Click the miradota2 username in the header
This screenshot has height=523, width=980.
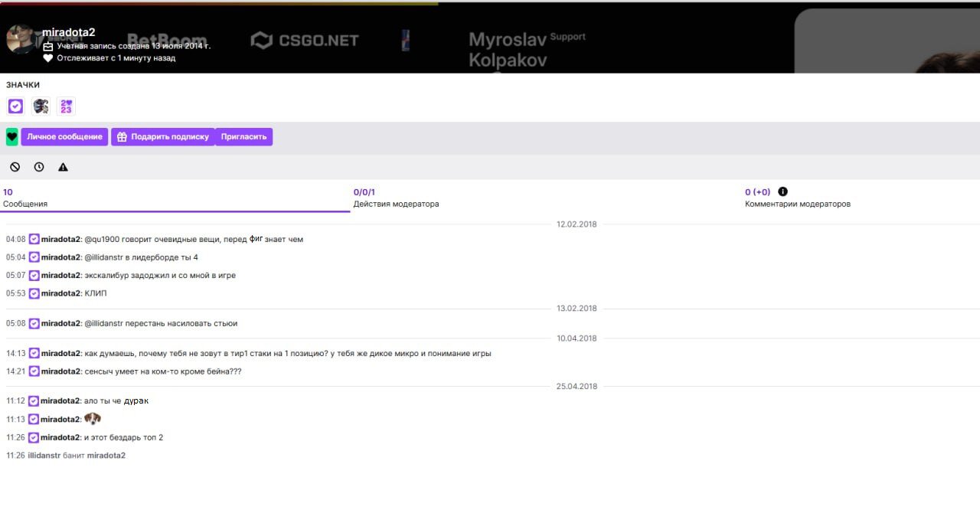[x=69, y=32]
